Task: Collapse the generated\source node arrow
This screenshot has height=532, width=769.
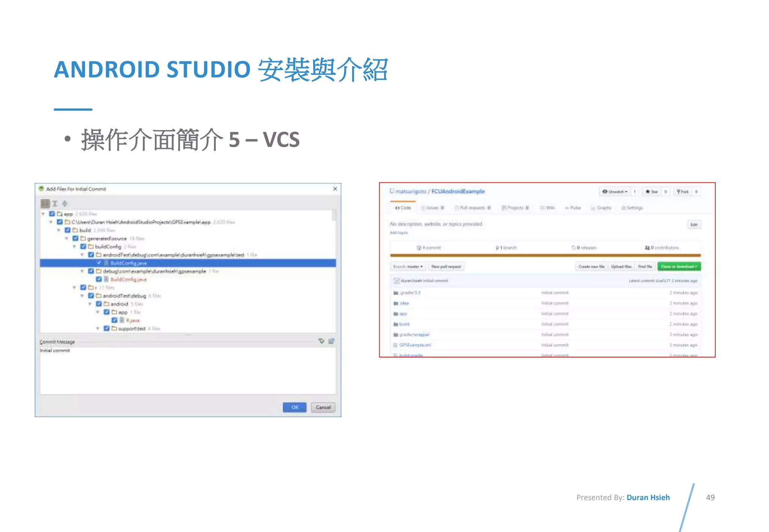Action: point(67,239)
